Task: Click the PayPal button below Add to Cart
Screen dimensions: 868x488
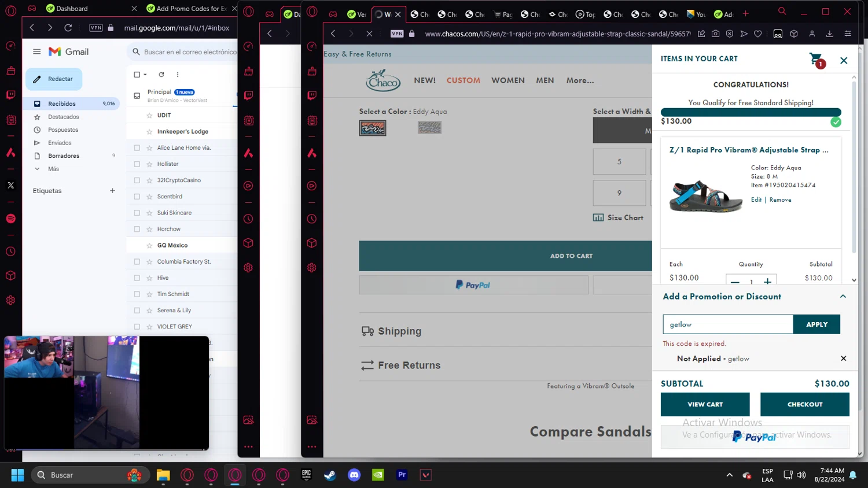Action: pos(473,285)
